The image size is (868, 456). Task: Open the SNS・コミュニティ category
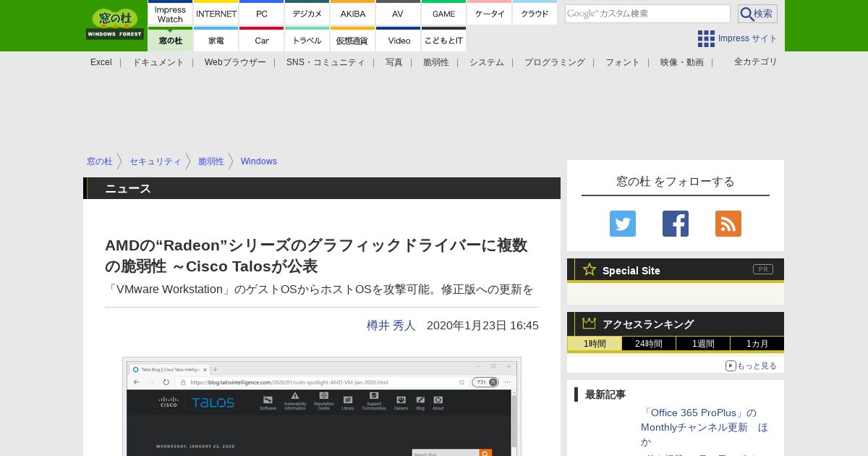325,62
